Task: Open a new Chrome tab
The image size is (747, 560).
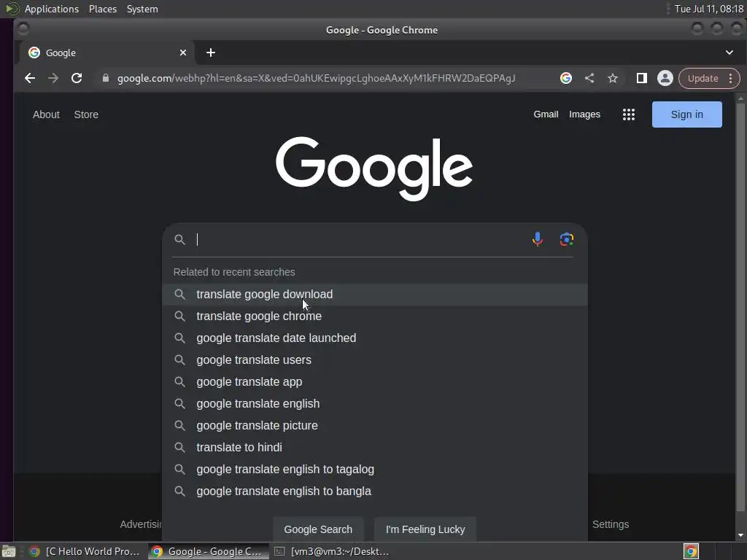Action: point(211,52)
